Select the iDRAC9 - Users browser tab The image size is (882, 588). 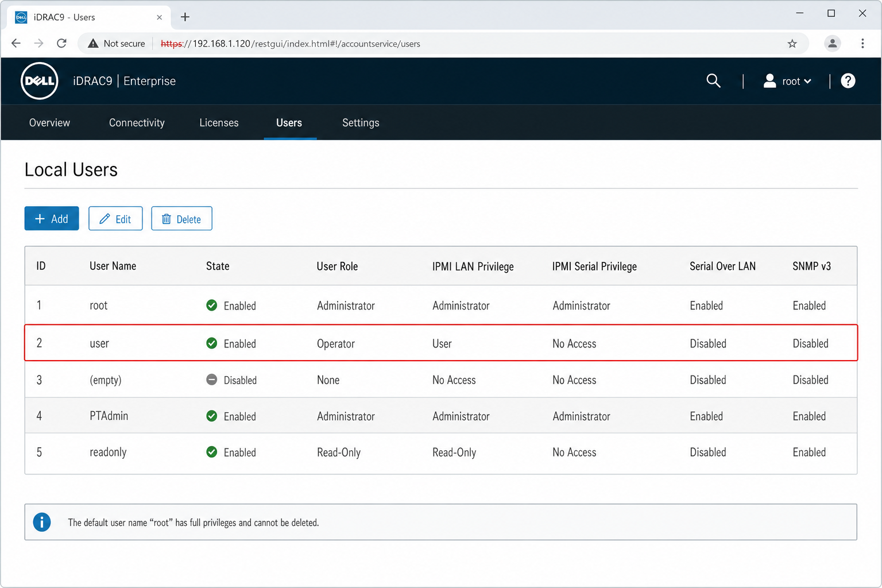click(89, 17)
